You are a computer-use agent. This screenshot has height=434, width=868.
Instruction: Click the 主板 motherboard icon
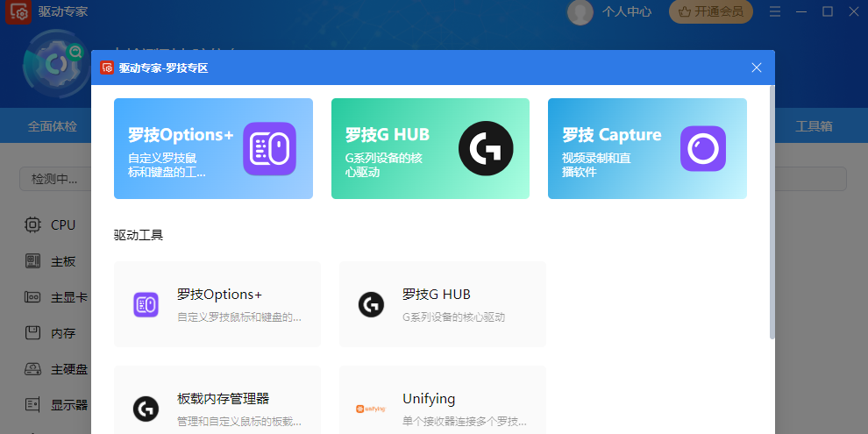click(32, 260)
